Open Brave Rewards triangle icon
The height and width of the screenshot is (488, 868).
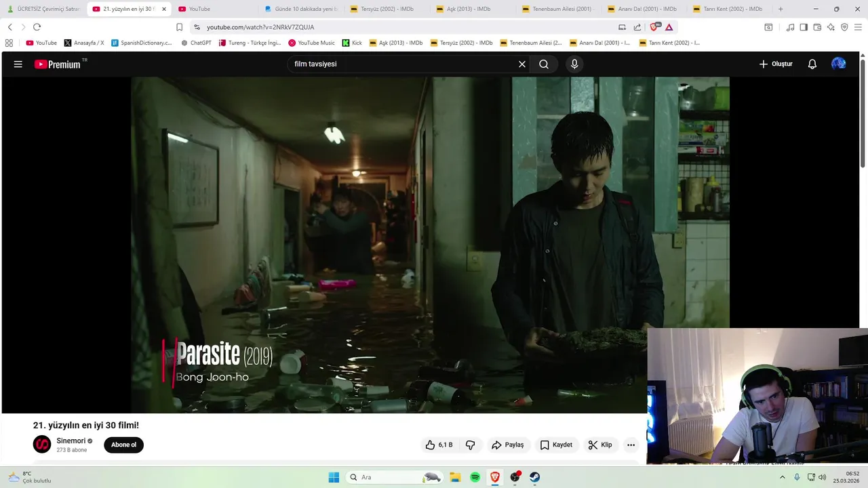[669, 27]
